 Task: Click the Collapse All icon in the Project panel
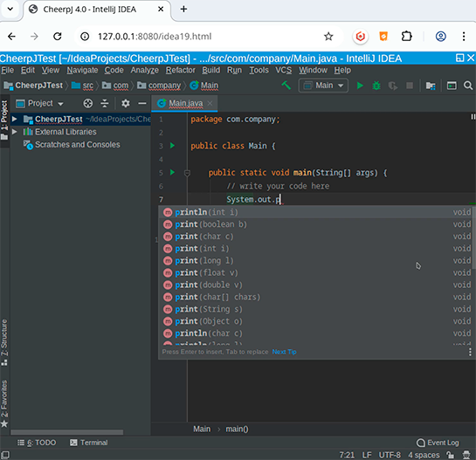click(x=105, y=104)
